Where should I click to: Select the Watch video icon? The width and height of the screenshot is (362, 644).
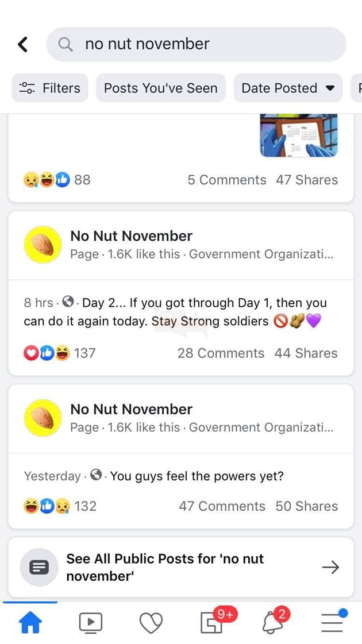(x=91, y=622)
